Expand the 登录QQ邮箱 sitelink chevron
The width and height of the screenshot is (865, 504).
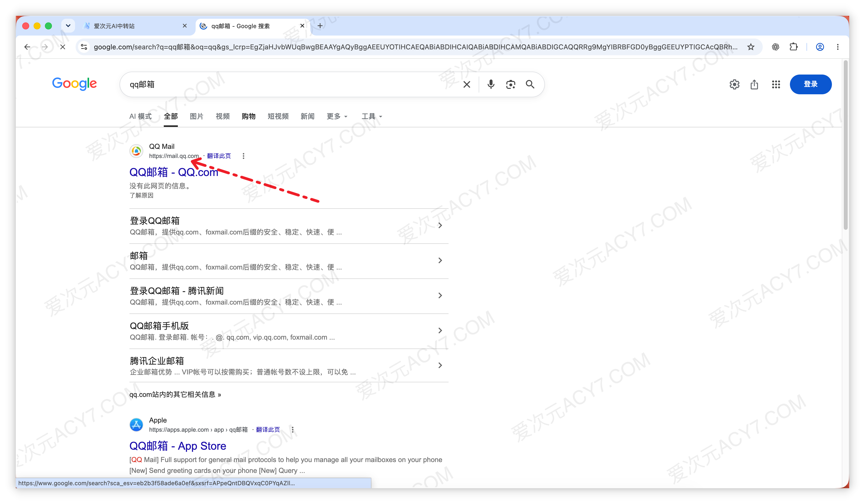pos(440,225)
